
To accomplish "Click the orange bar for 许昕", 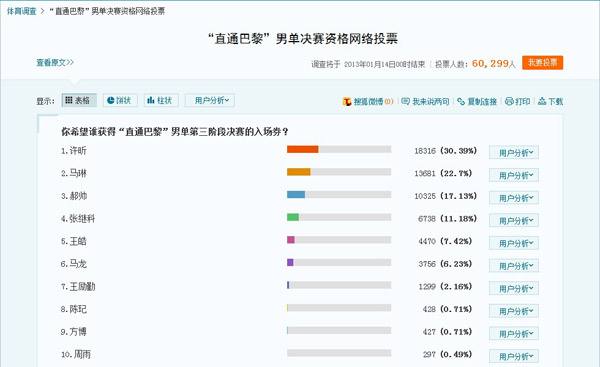I will click(303, 149).
